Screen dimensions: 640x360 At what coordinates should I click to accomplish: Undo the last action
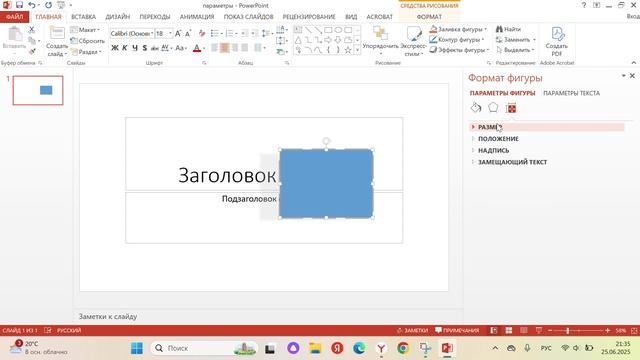coord(32,5)
